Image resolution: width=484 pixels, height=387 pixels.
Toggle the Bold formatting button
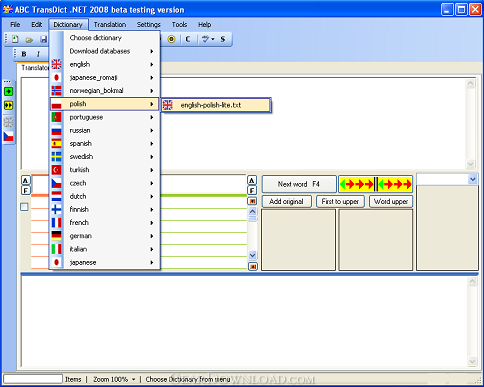tap(24, 54)
